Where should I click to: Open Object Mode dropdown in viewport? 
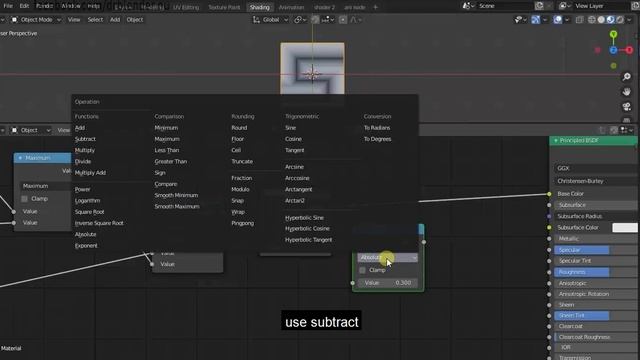(x=36, y=20)
